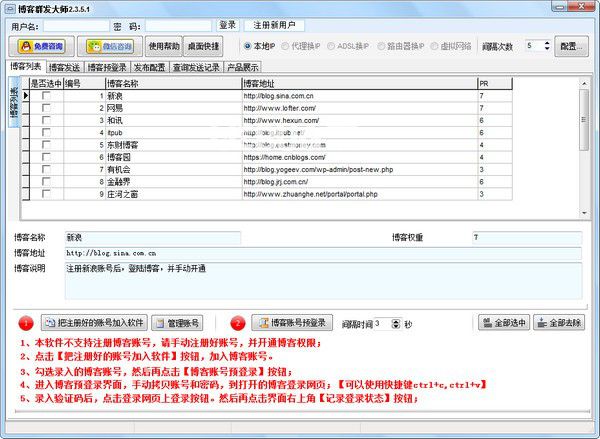Increase the 间隔次数 spinner value
Screen dimensions: 600x439
(x=547, y=43)
